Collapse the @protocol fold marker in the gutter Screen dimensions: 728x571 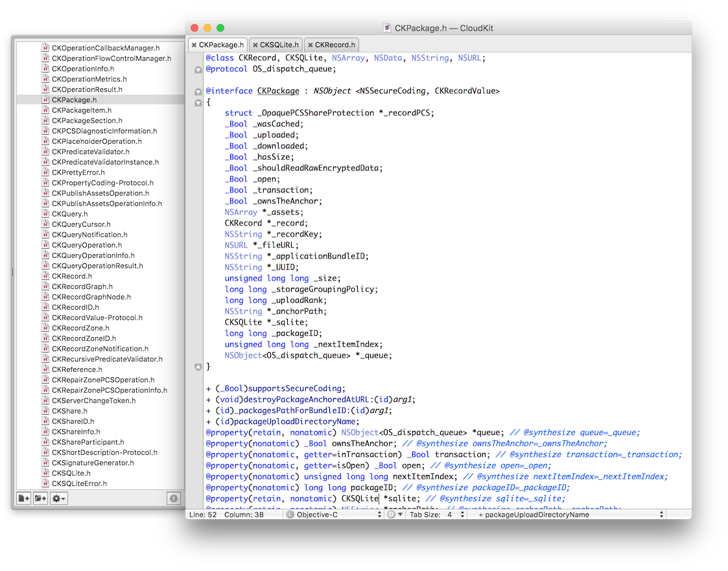tap(198, 69)
